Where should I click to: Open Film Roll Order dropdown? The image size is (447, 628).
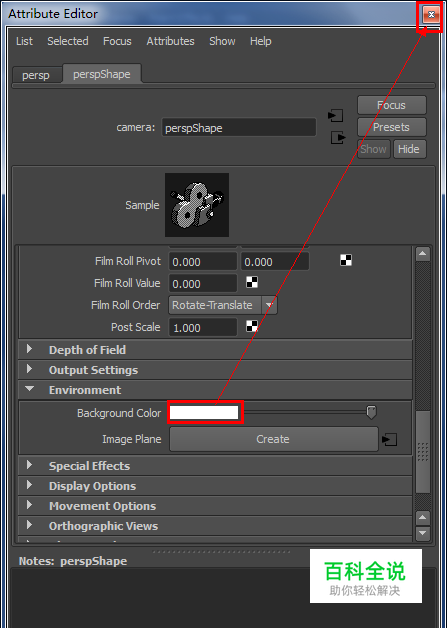tap(223, 305)
